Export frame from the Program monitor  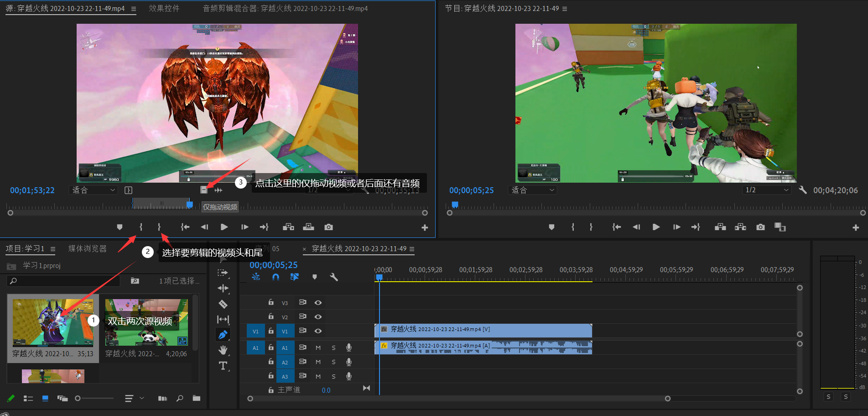(760, 227)
